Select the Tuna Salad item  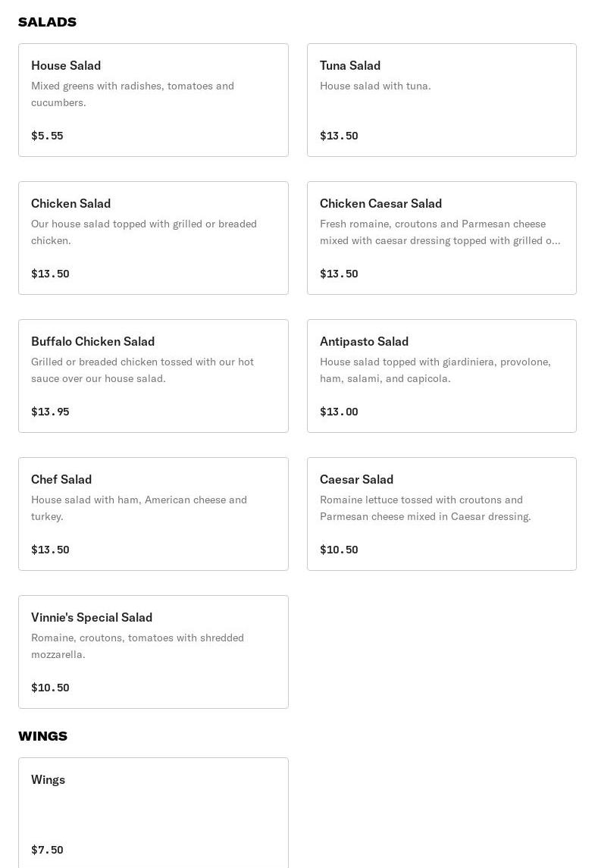(x=441, y=100)
